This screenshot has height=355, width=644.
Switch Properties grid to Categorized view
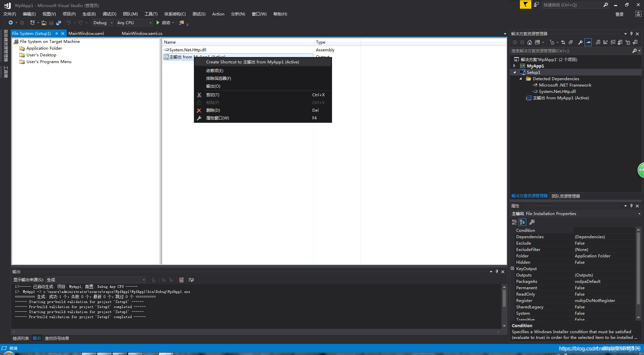tap(515, 222)
